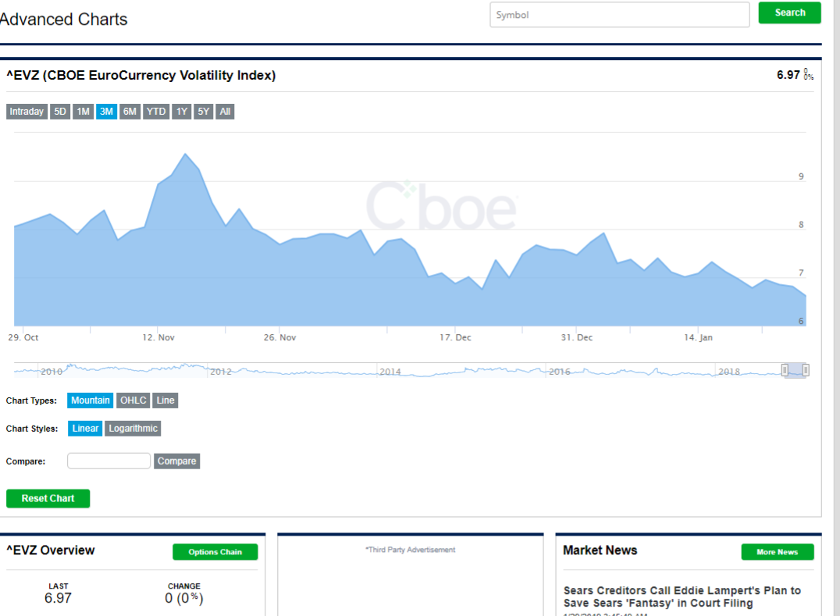Choose the Line chart type
The height and width of the screenshot is (616, 840).
click(165, 401)
